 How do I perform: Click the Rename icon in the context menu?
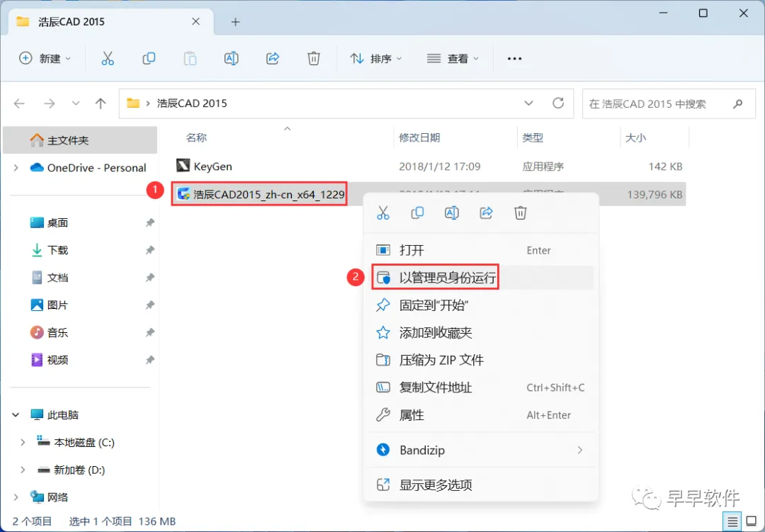point(452,213)
